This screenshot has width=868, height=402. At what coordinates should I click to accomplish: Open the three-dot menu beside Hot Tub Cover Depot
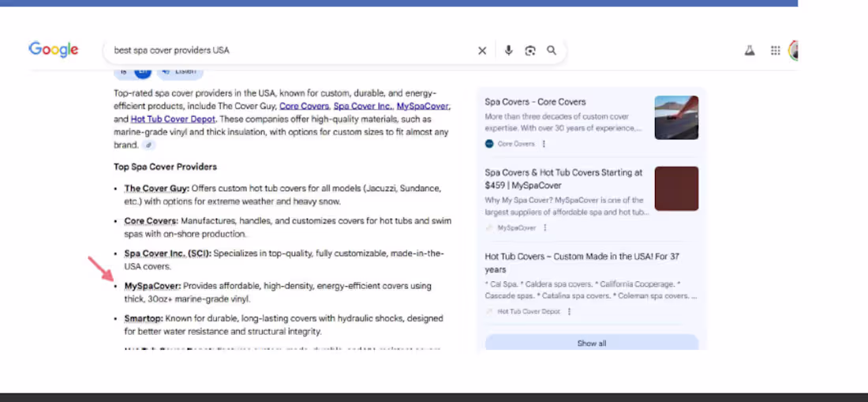(569, 311)
